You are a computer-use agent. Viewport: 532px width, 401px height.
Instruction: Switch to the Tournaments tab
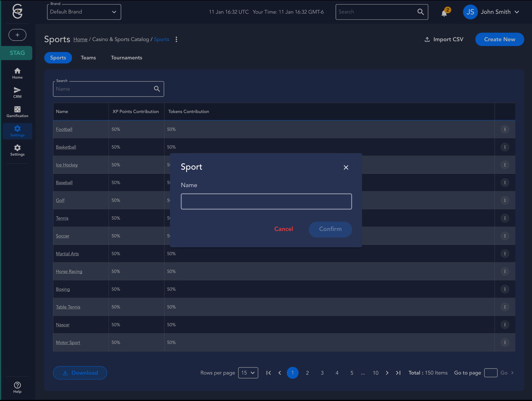(127, 58)
